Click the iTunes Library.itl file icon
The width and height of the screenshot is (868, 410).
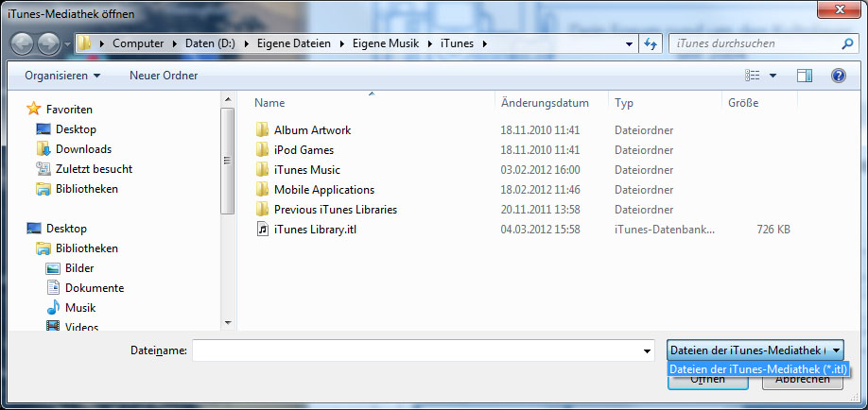[263, 229]
